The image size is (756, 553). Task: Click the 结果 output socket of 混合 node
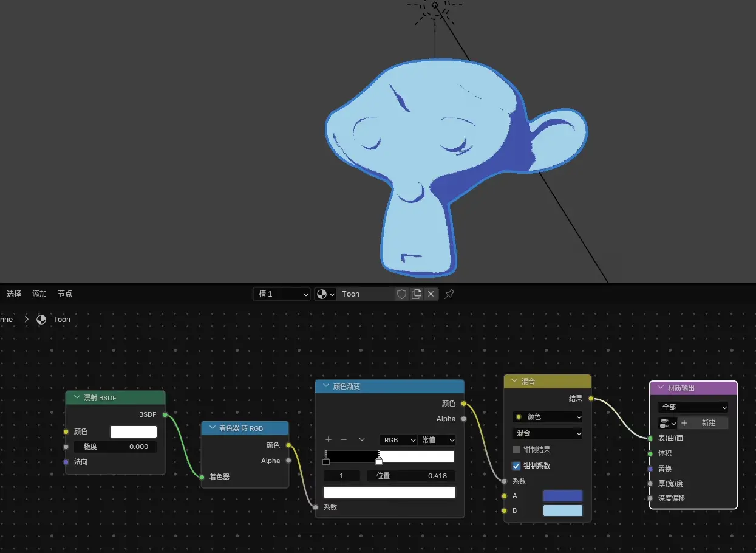(591, 399)
